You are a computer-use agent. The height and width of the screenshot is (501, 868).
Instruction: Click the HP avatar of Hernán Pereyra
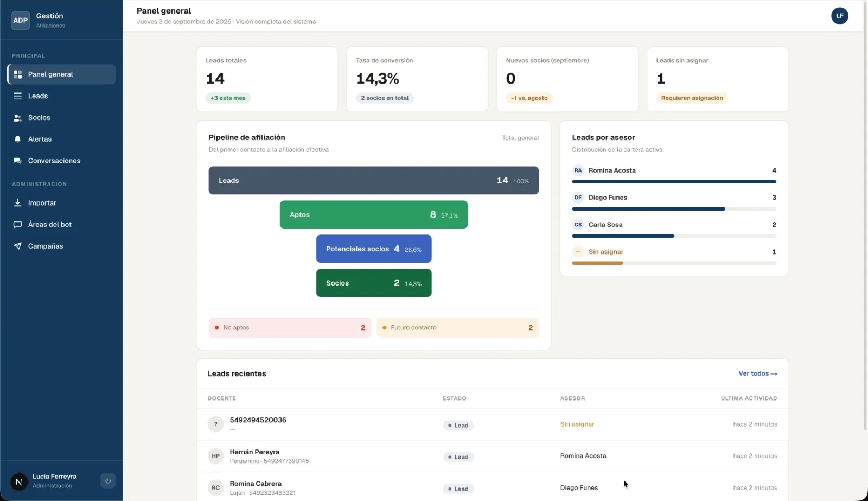(x=215, y=456)
